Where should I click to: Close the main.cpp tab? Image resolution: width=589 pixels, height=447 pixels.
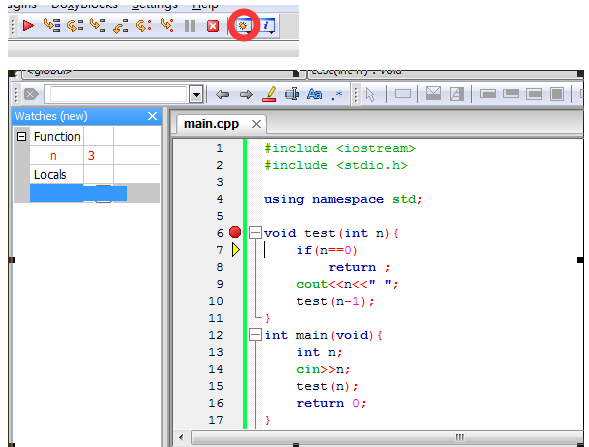pyautogui.click(x=257, y=124)
